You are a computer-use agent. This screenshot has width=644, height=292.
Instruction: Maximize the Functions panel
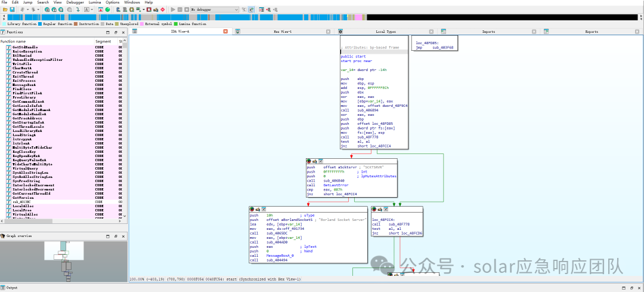[x=109, y=32]
